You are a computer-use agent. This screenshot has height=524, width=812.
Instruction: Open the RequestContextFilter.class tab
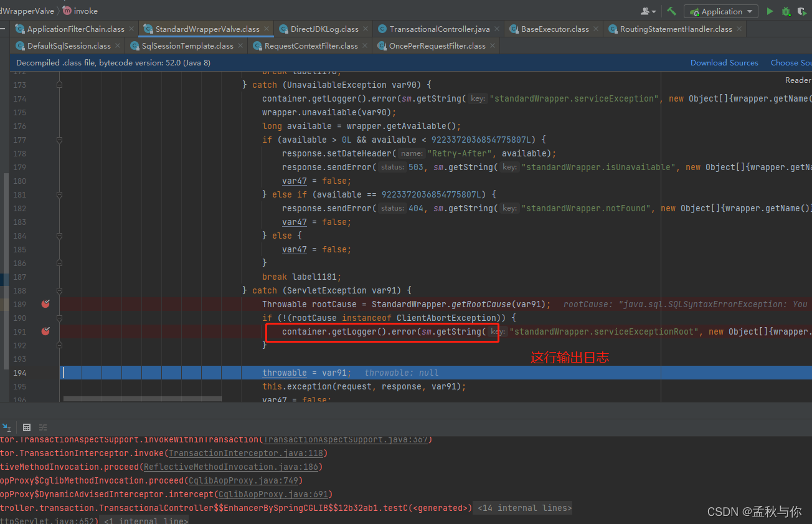click(x=311, y=45)
